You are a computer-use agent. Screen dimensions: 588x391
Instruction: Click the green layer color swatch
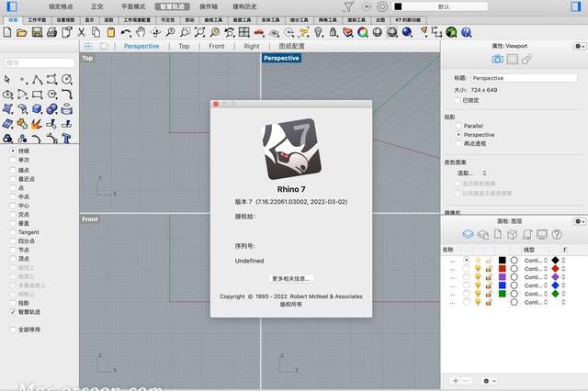pos(503,294)
